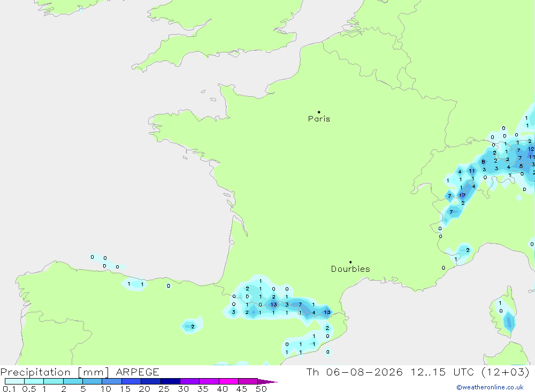Click the "17" precipitation value in the Alps
The image size is (535, 392).
point(462,196)
